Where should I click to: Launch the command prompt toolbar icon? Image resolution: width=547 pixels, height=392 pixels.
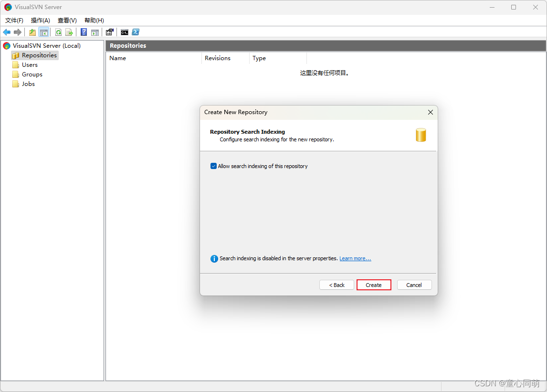tap(125, 32)
